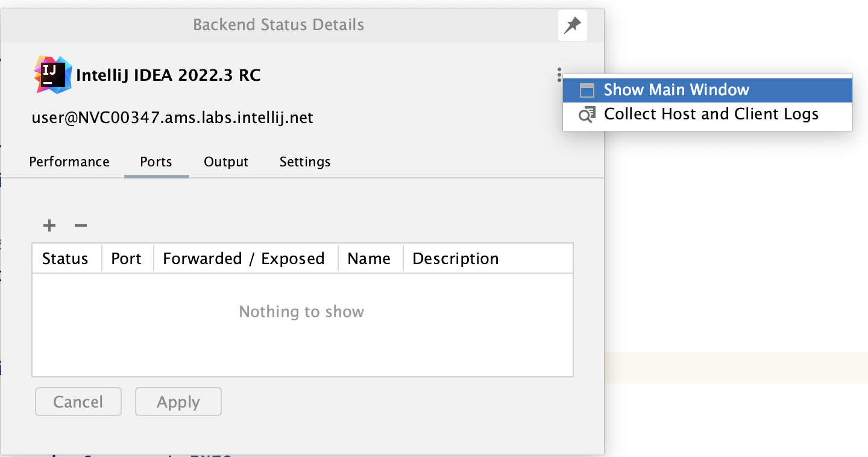Open the three-dot options menu
This screenshot has width=868, height=457.
560,74
